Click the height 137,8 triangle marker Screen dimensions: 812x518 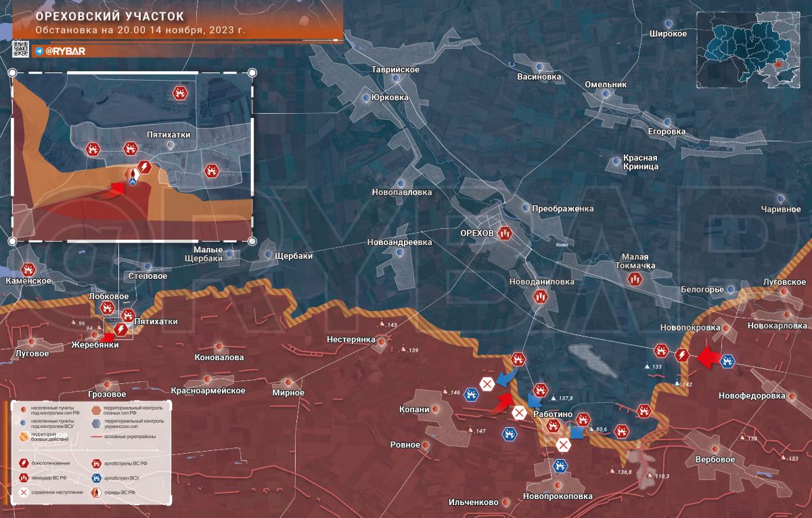tap(553, 399)
